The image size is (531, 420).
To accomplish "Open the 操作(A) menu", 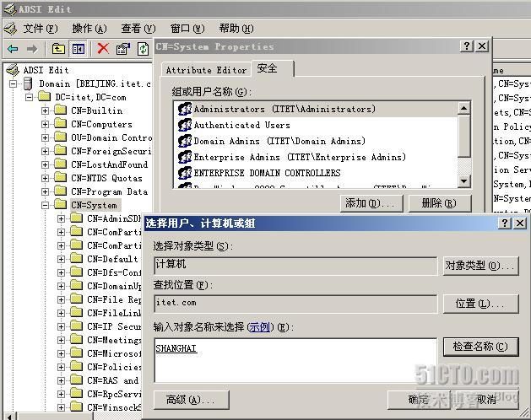I will tap(89, 29).
